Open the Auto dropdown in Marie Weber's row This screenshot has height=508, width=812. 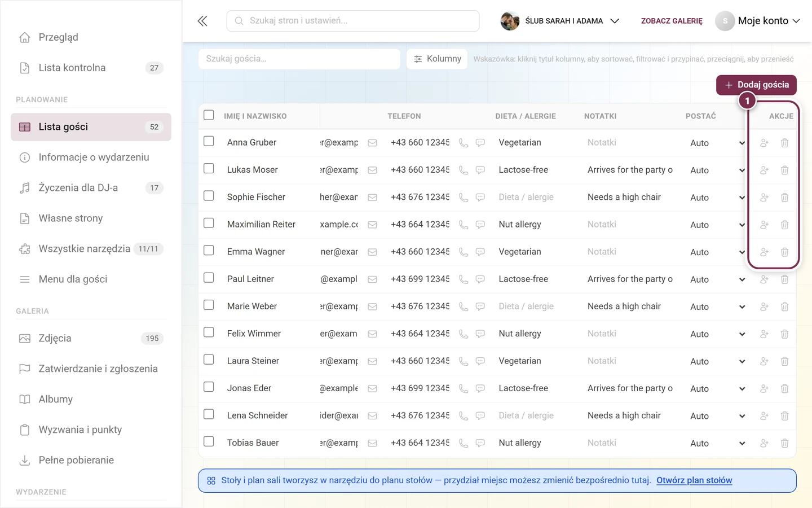717,307
